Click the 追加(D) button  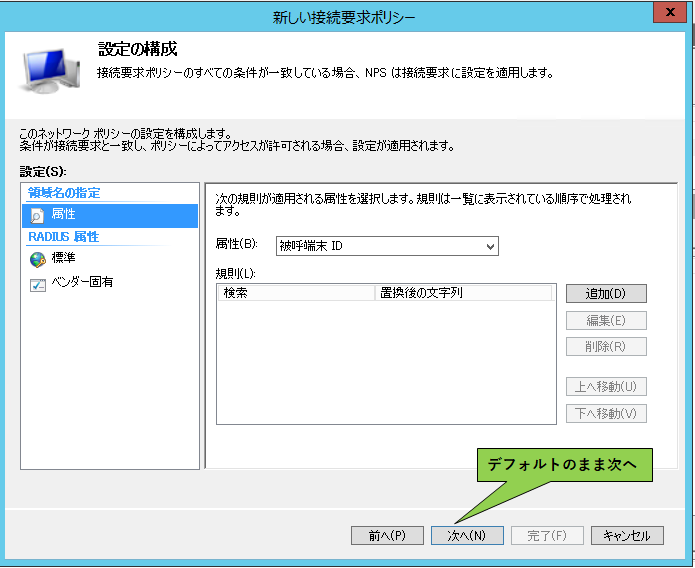(606, 294)
